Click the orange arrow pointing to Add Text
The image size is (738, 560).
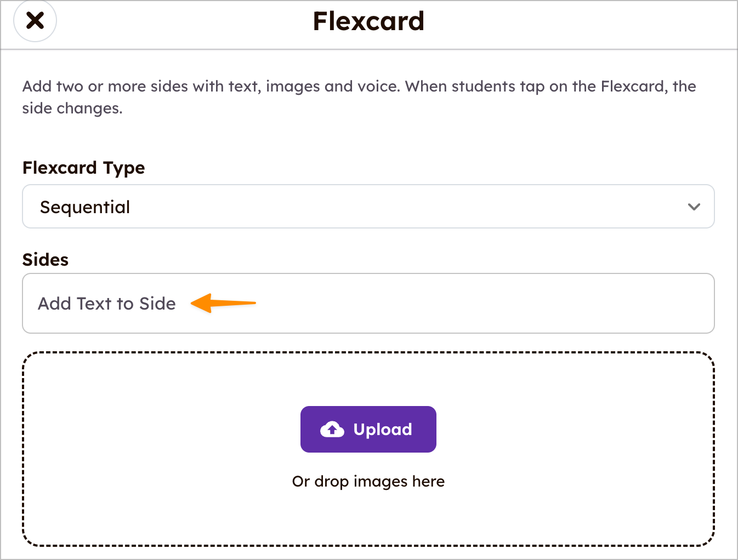pyautogui.click(x=225, y=302)
